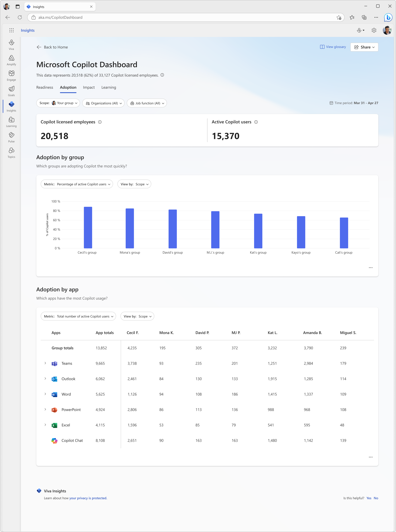Open Amplify in the Viva sidebar
This screenshot has height=532, width=396.
(x=11, y=60)
